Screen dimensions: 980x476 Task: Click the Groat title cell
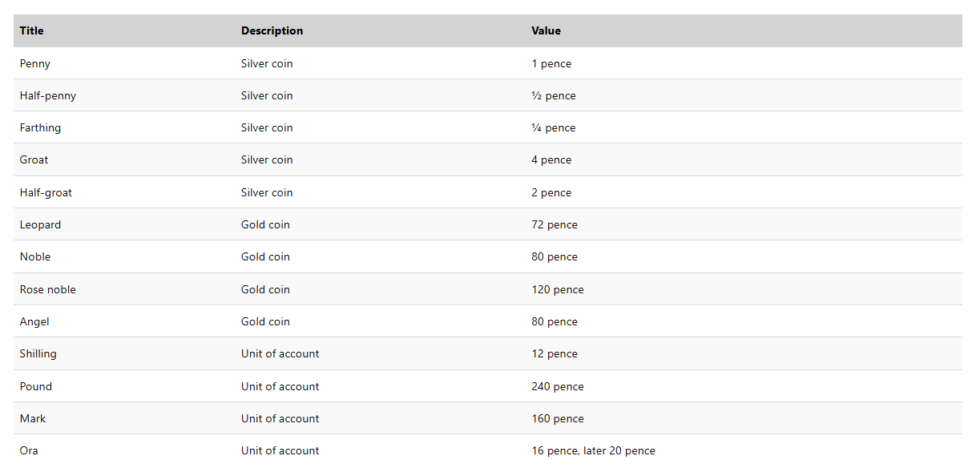coord(34,159)
